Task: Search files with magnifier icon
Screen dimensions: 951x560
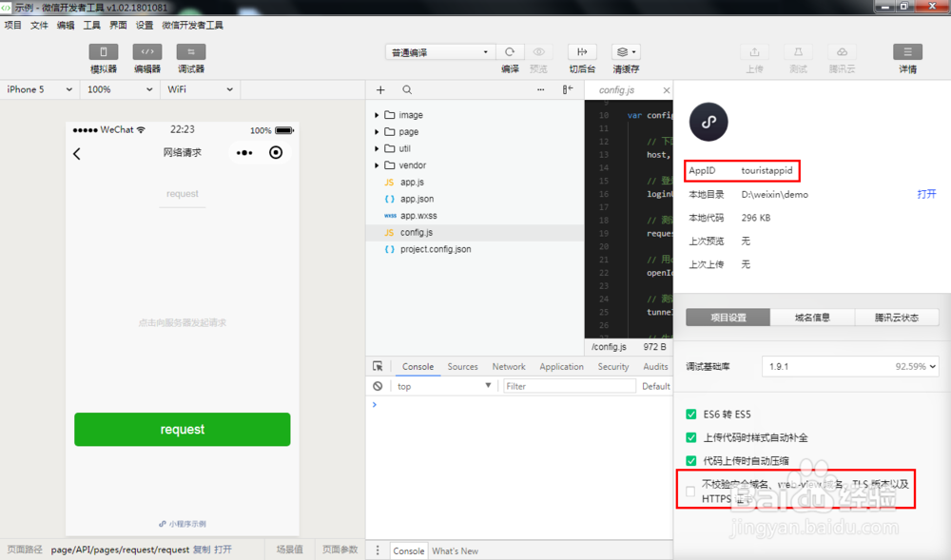Action: click(407, 89)
